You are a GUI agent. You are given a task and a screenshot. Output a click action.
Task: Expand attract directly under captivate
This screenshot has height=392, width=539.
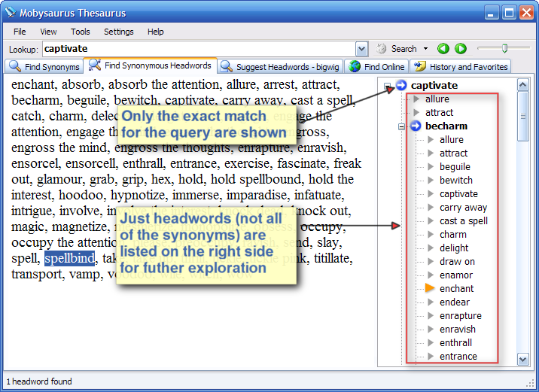pyautogui.click(x=416, y=112)
